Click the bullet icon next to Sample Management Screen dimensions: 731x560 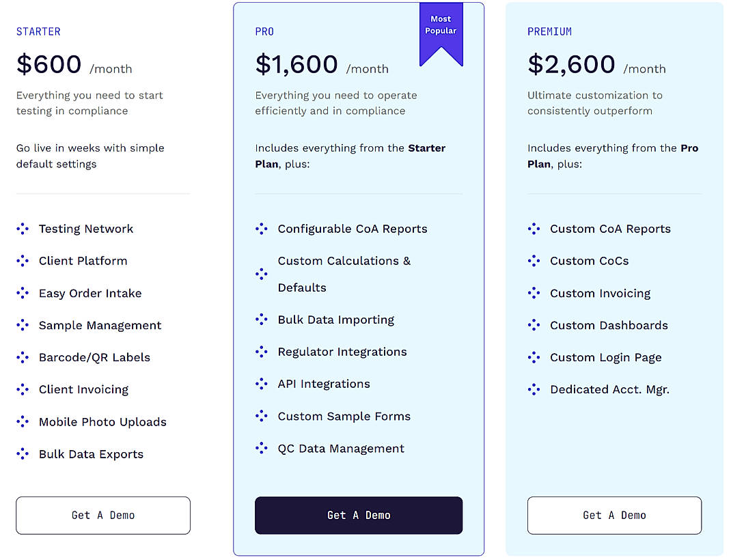22,325
